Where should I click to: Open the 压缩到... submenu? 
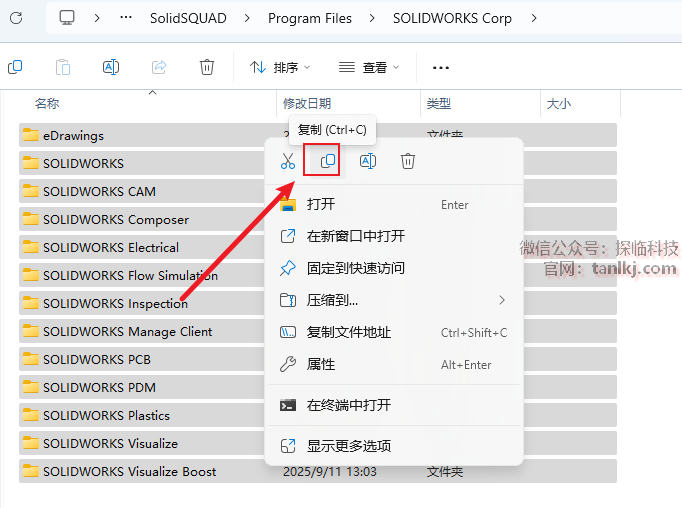394,300
